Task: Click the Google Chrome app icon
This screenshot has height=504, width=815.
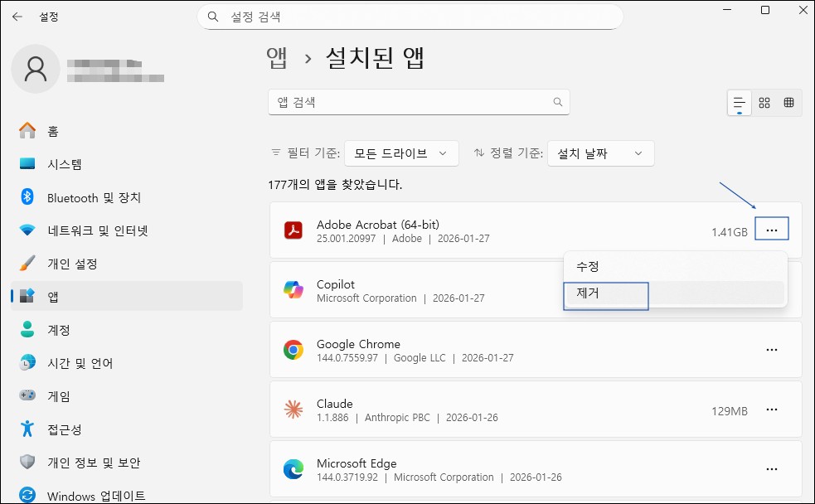Action: click(293, 349)
